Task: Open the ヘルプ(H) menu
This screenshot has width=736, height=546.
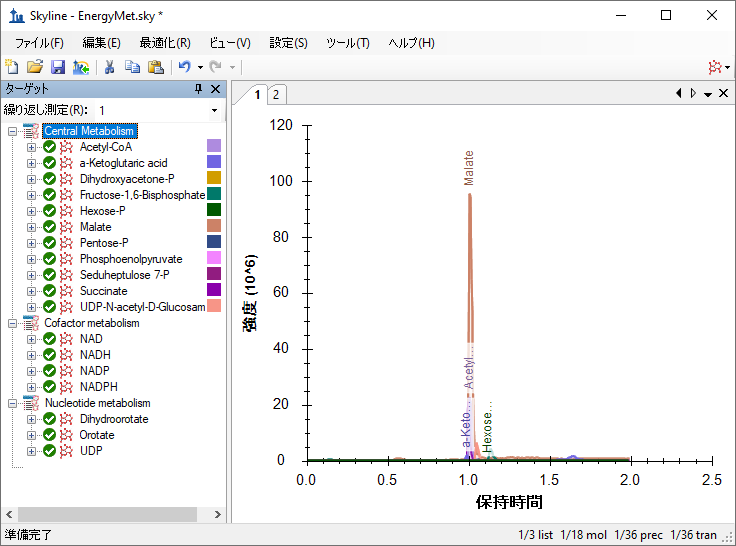Action: 411,43
